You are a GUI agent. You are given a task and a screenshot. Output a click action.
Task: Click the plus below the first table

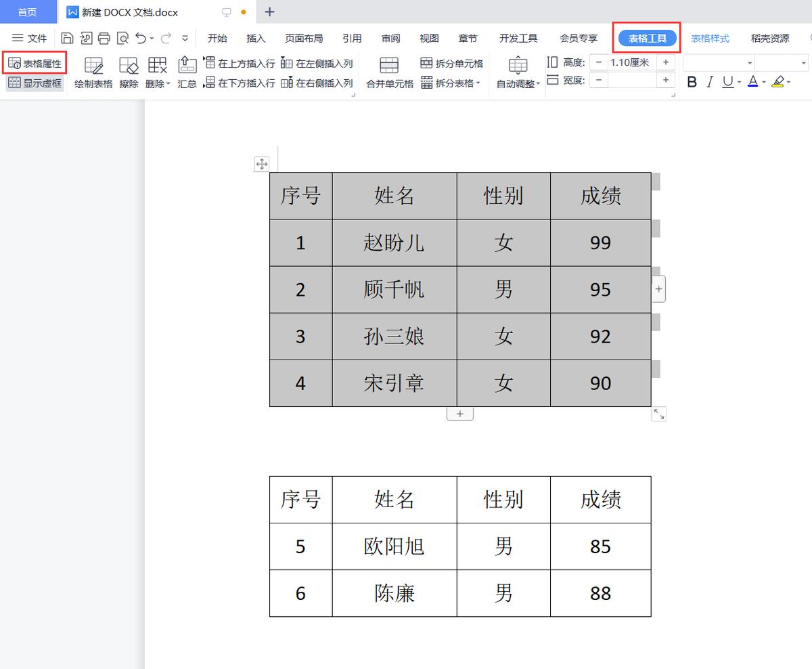tap(459, 413)
